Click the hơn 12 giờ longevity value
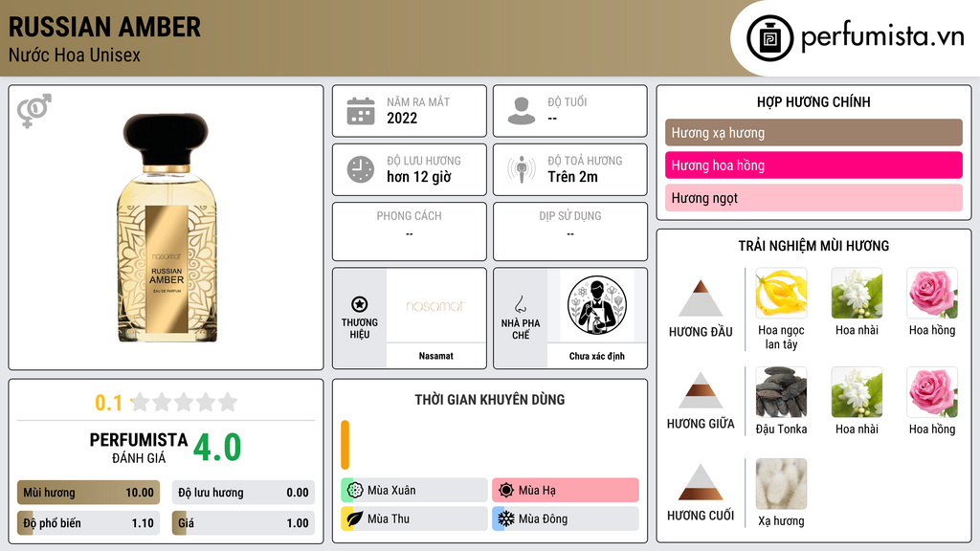The image size is (980, 551). (x=419, y=177)
